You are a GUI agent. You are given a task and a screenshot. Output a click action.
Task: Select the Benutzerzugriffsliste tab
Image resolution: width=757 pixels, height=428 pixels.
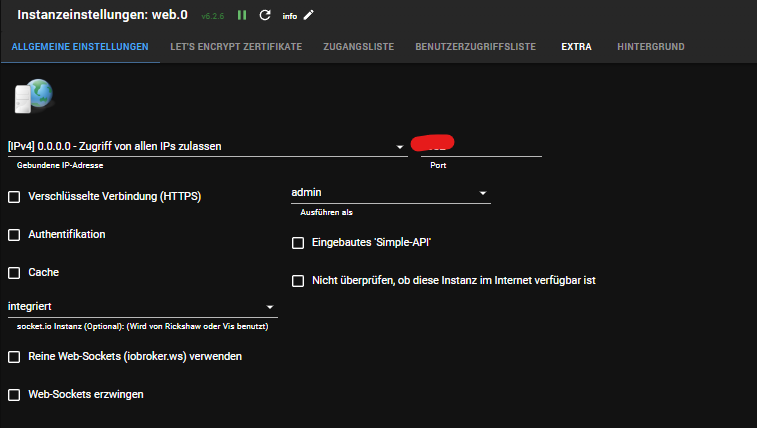tap(476, 47)
